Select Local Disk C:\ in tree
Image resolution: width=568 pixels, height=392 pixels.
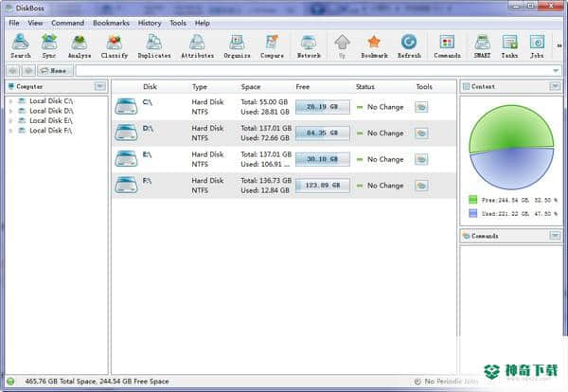coord(51,101)
